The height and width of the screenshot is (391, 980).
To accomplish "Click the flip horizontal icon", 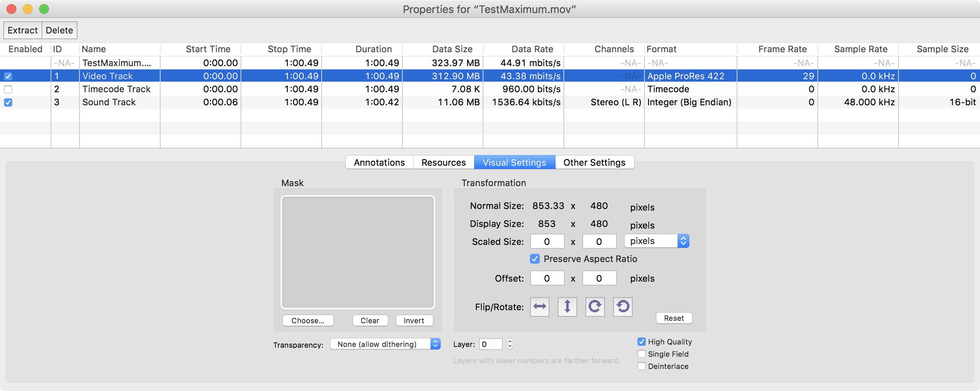I will click(x=539, y=307).
